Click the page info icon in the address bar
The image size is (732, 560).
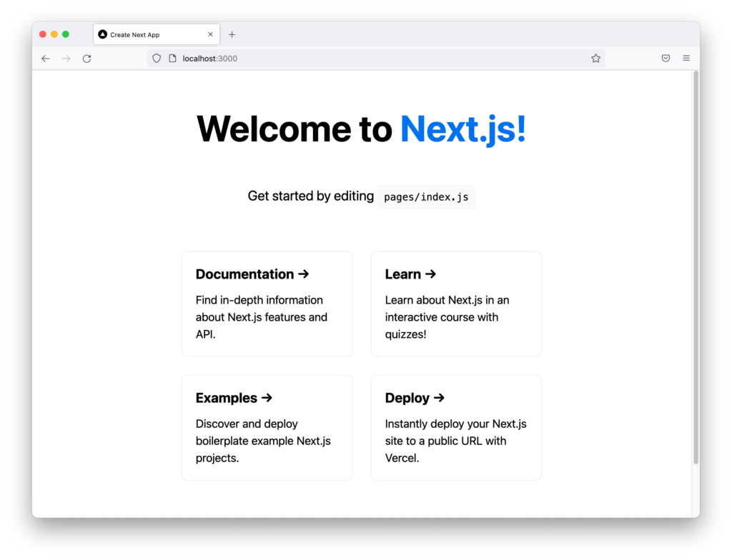point(172,58)
